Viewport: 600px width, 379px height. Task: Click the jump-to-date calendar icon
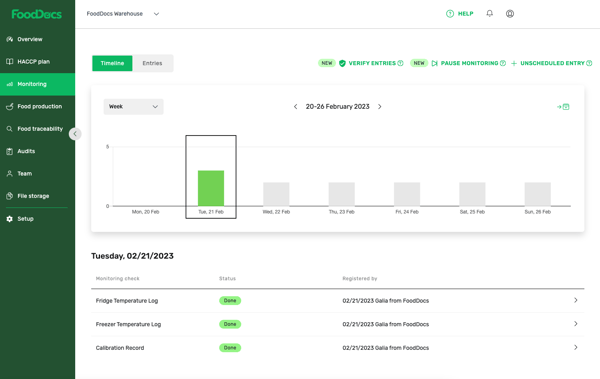tap(563, 107)
